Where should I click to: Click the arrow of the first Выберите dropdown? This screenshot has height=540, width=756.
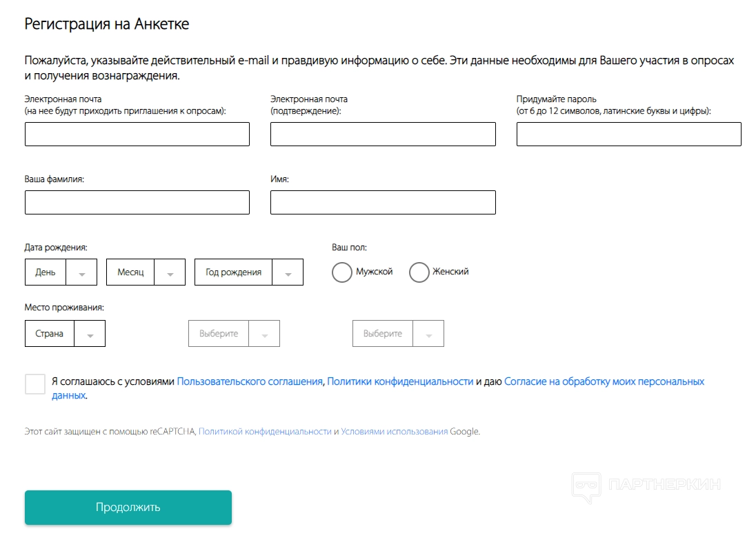(x=263, y=334)
